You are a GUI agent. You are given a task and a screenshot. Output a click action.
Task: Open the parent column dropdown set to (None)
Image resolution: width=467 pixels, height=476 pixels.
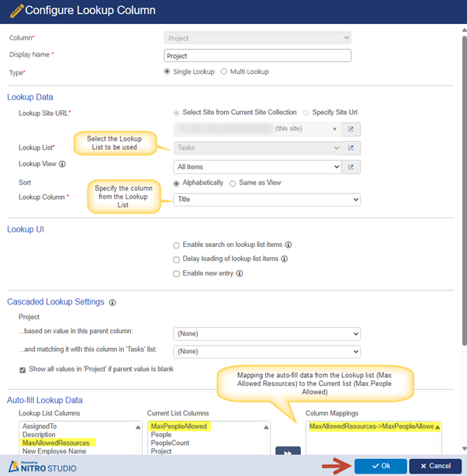click(x=267, y=334)
